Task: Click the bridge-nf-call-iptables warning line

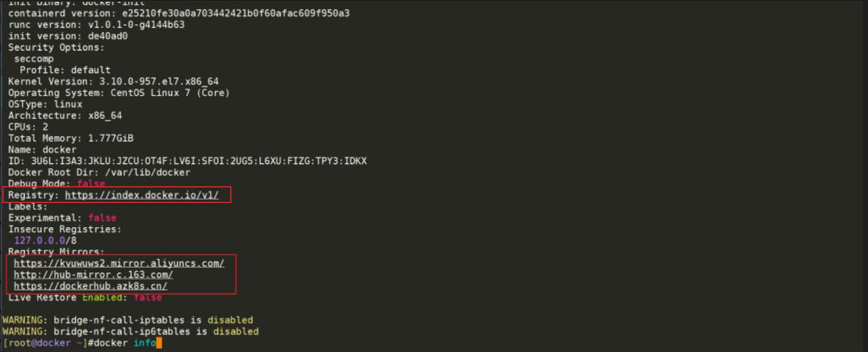Action: coord(128,320)
